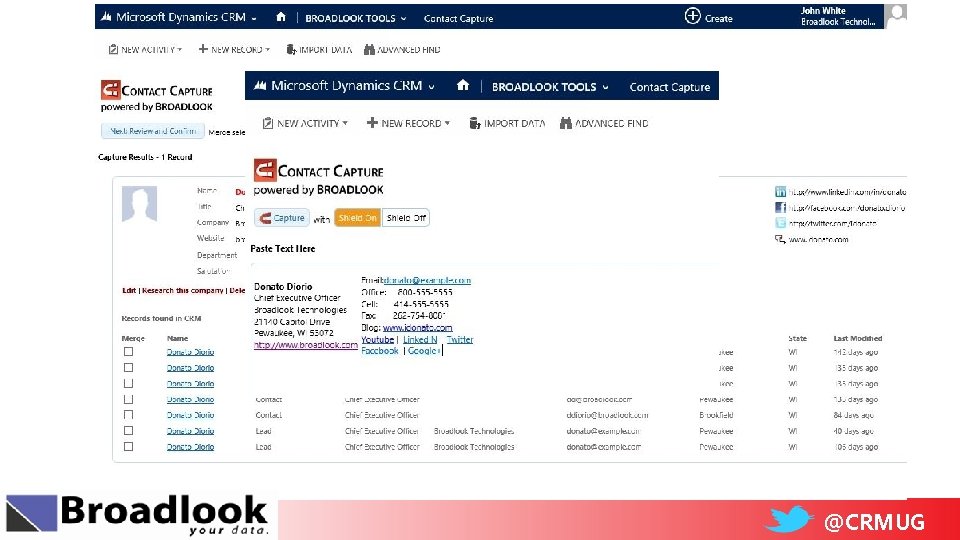Enable Shield On toggle
Image resolution: width=960 pixels, height=540 pixels.
click(x=357, y=218)
